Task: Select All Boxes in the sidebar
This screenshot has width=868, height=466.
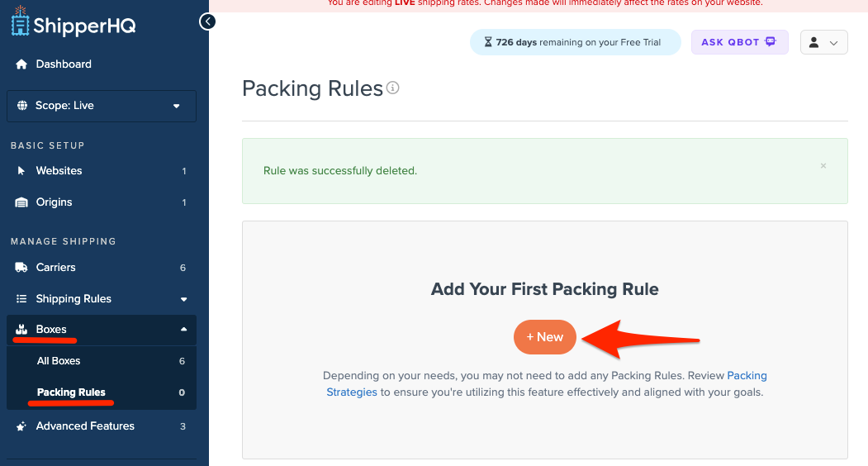Action: [59, 361]
